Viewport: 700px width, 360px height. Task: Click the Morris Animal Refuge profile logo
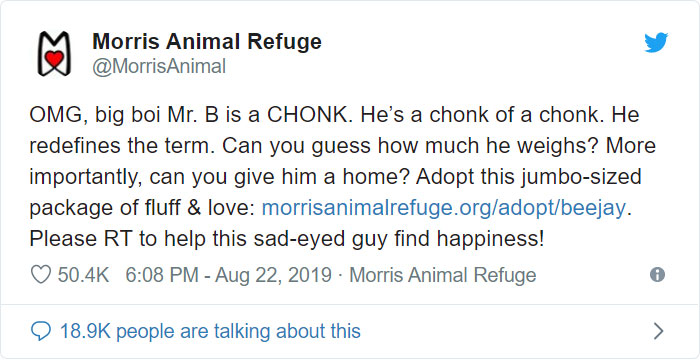click(x=54, y=54)
